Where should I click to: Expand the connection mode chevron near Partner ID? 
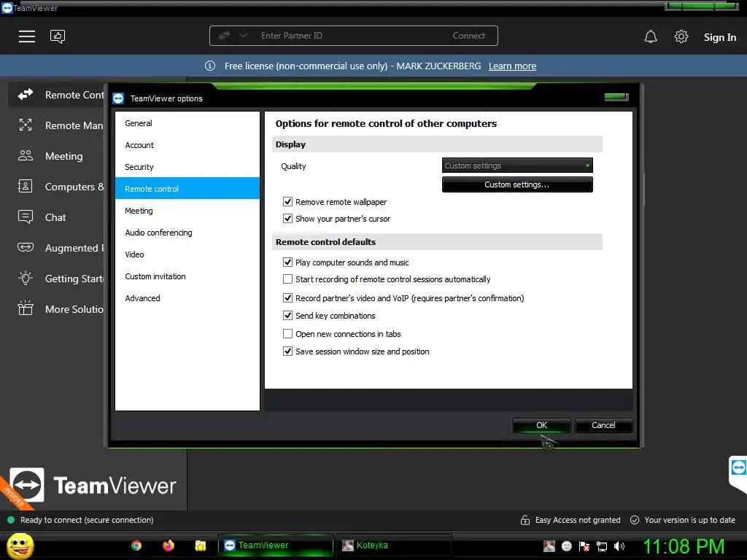tap(243, 35)
